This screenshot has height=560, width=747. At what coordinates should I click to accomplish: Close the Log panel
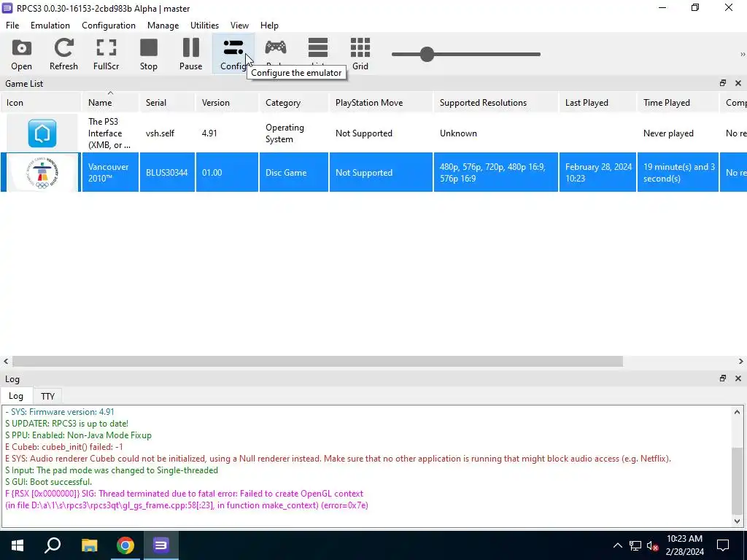coord(738,378)
